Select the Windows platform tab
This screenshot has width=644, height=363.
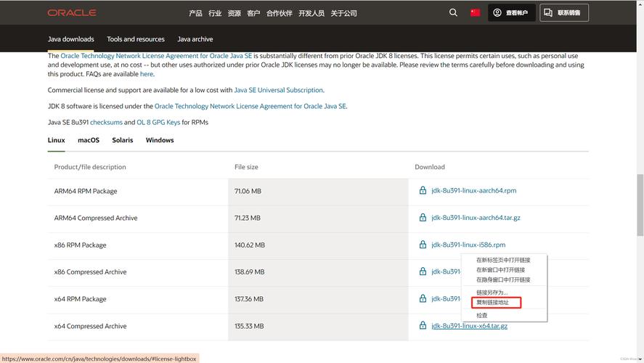point(160,140)
